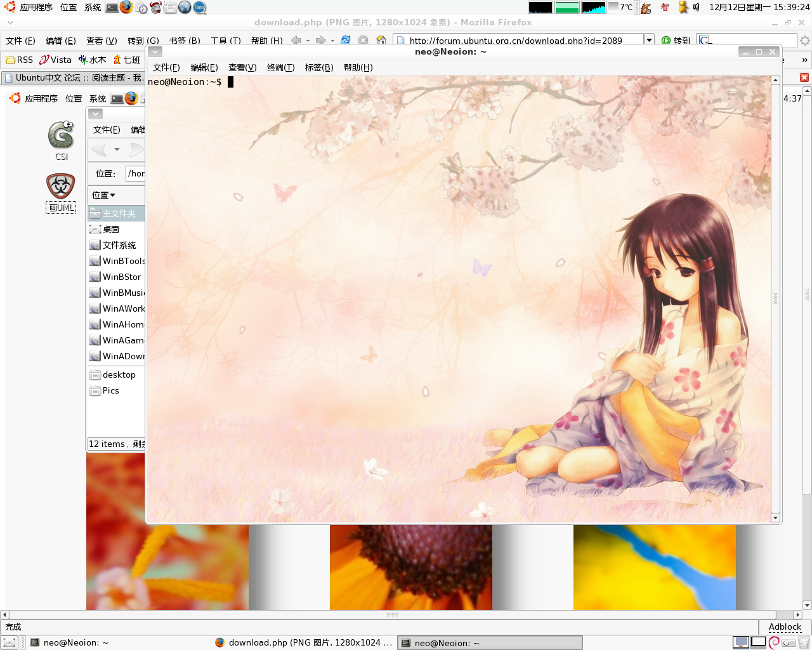
Task: Open the 七班 bookmark
Action: [127, 60]
